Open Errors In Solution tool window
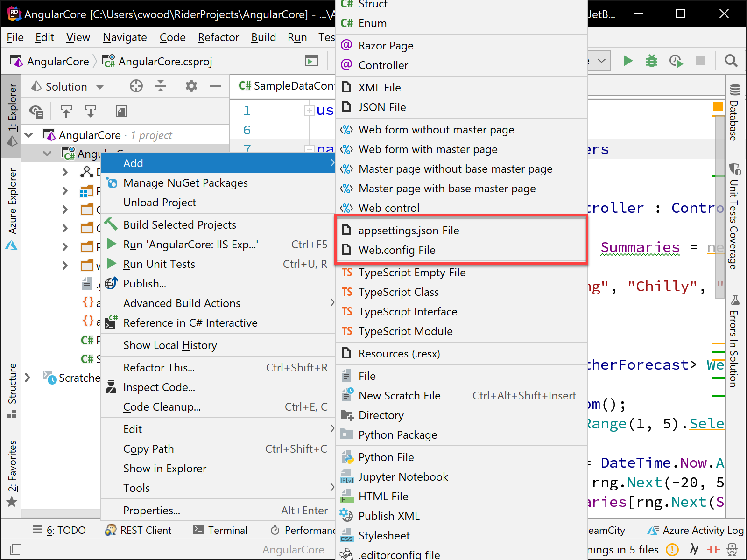This screenshot has width=747, height=560. tap(734, 341)
